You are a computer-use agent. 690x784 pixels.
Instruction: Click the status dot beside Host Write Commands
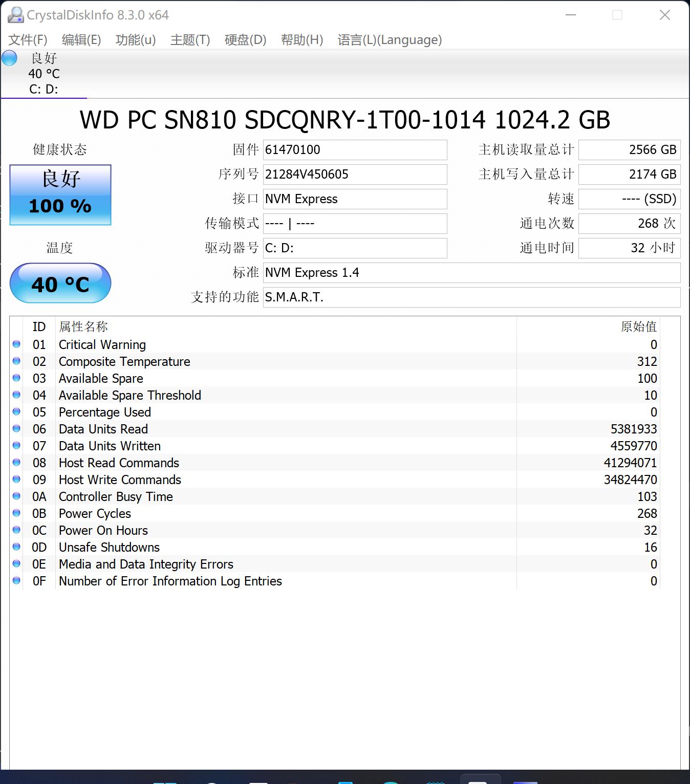click(x=17, y=480)
